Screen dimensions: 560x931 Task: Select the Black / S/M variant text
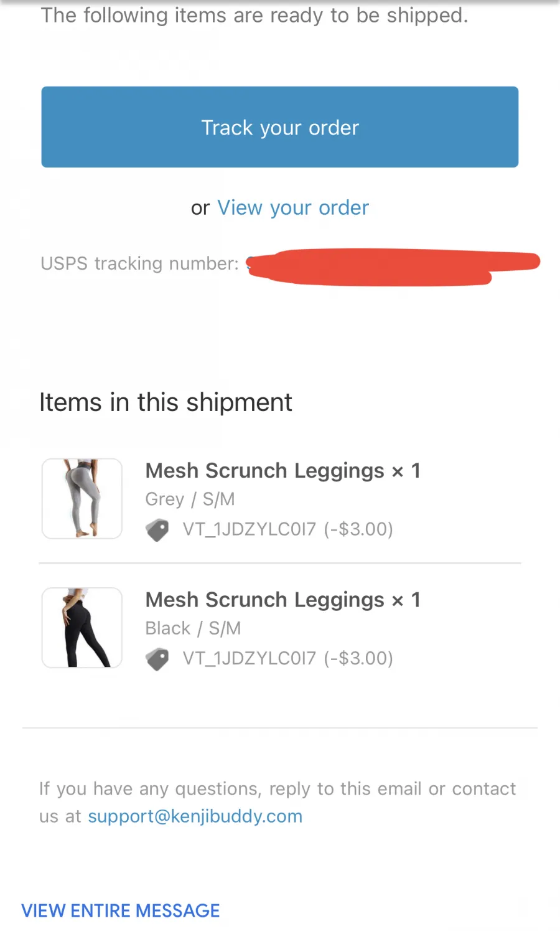click(193, 628)
